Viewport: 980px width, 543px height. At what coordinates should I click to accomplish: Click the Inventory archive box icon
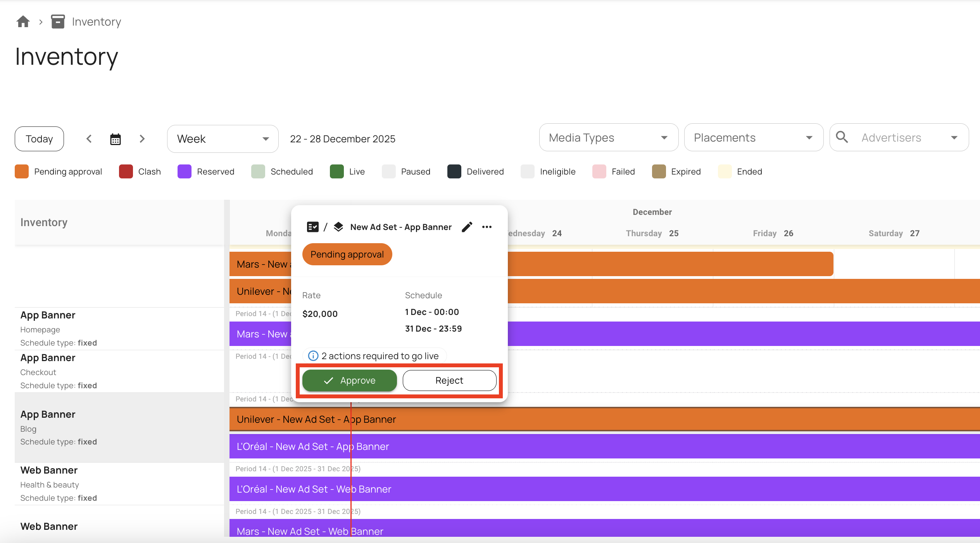[x=58, y=22]
